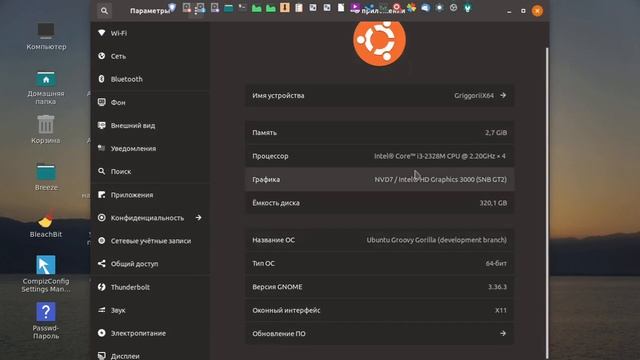Viewport: 640px width, 360px height.
Task: Click the purple video player icon in panel
Action: tap(354, 7)
